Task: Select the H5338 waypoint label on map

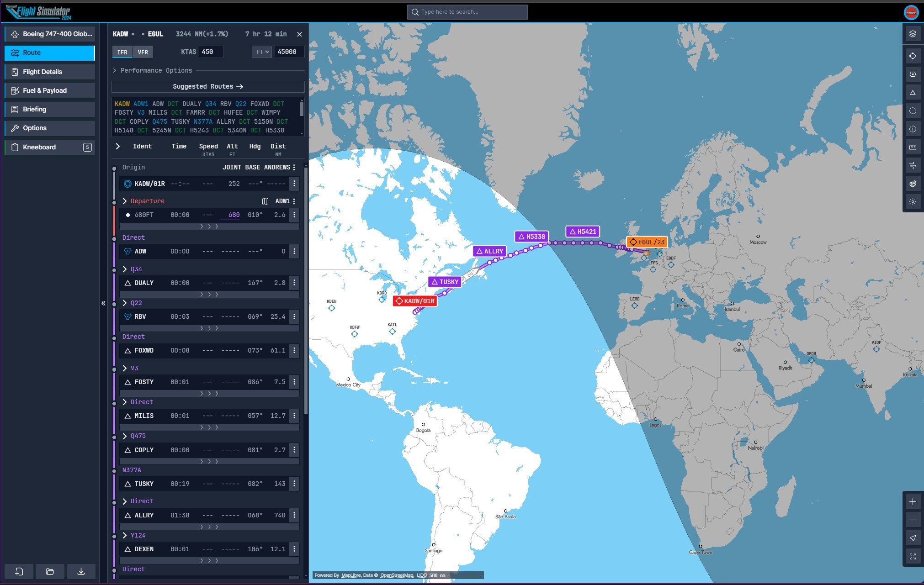Action: pos(531,237)
